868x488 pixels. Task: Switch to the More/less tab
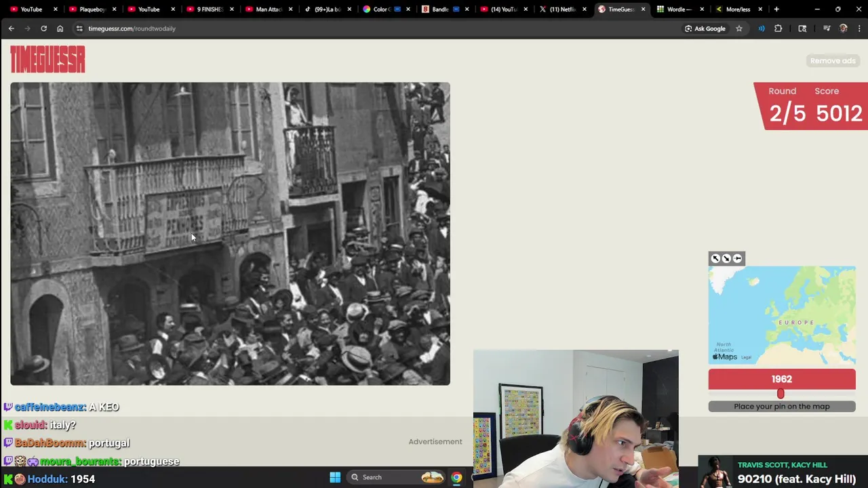coord(738,9)
